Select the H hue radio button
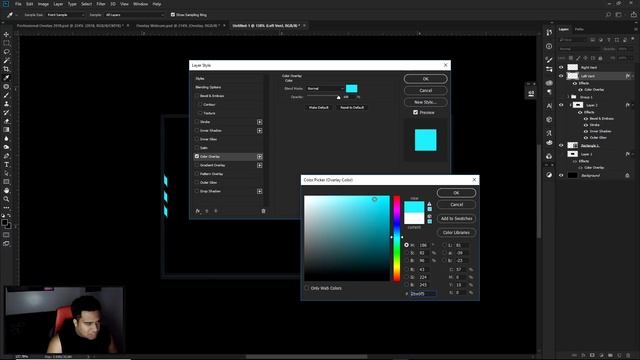 (407, 245)
